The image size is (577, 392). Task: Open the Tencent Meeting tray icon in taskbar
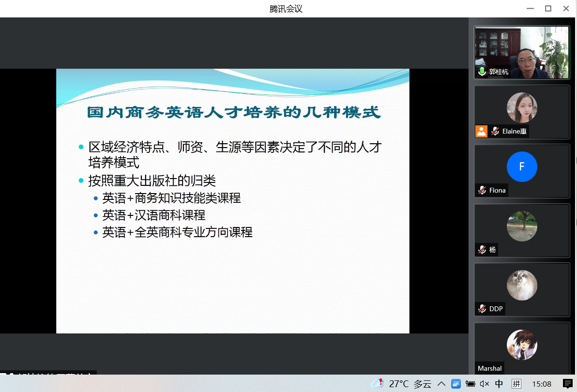click(x=456, y=384)
